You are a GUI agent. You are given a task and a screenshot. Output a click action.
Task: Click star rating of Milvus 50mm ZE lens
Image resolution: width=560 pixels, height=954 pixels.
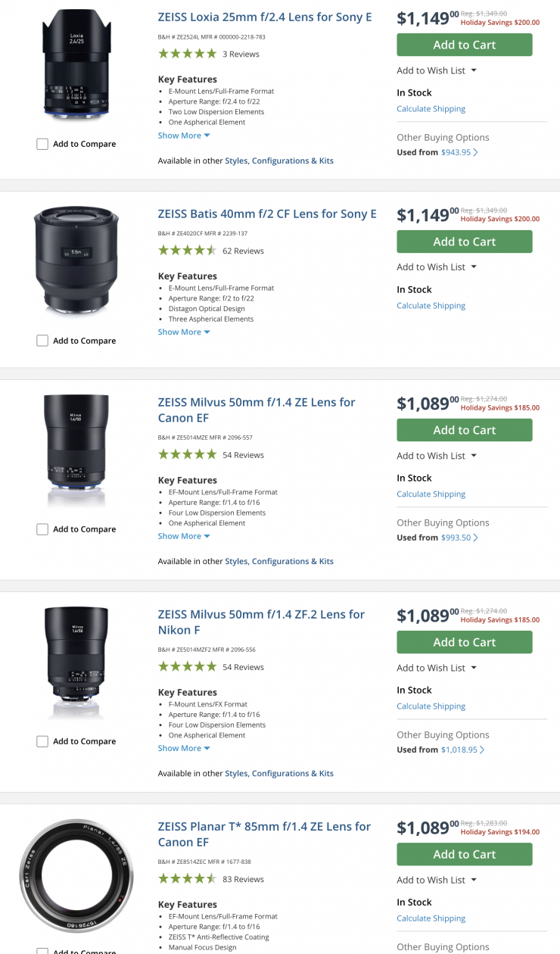187,455
